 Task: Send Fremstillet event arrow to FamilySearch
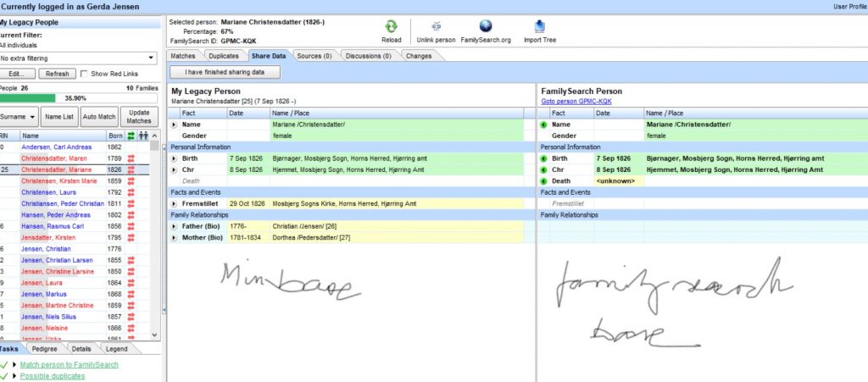[174, 204]
